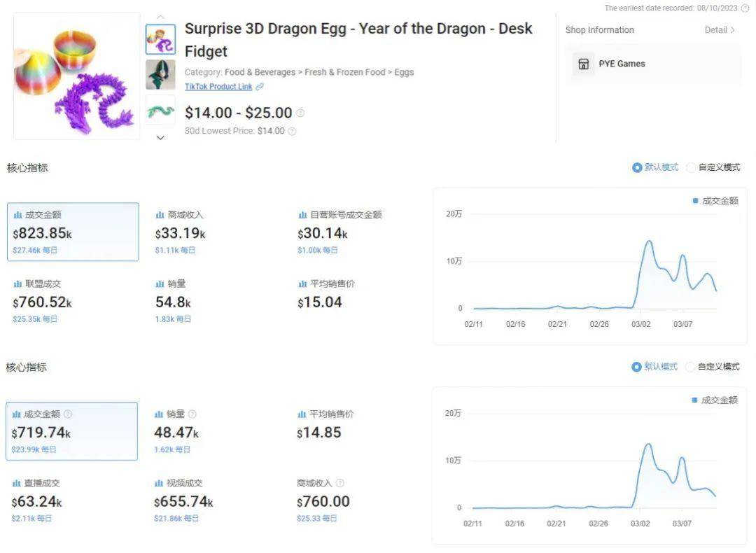This screenshot has height=553, width=756.
Task: Click the shop storefront icon beside PYE Games
Action: 583,64
